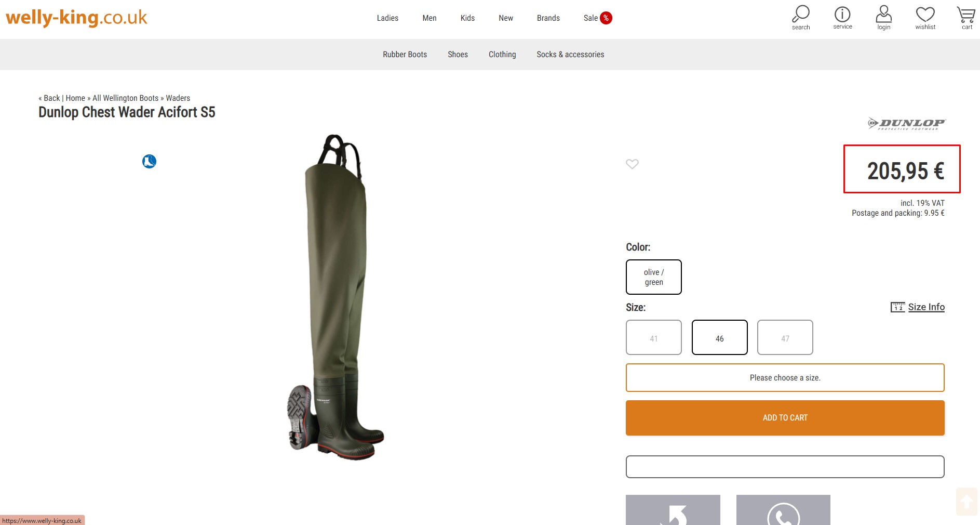Click the 'Please choose a size.' box

[x=785, y=377]
